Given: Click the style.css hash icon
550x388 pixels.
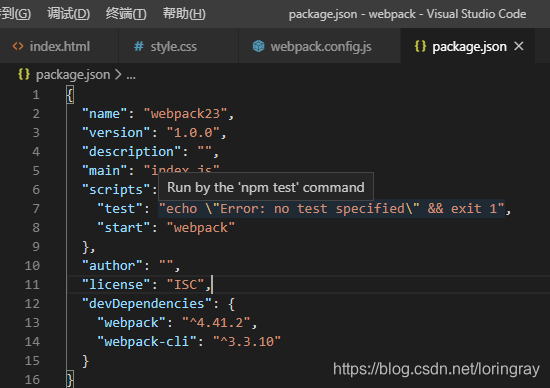Looking at the screenshot, I should point(139,46).
